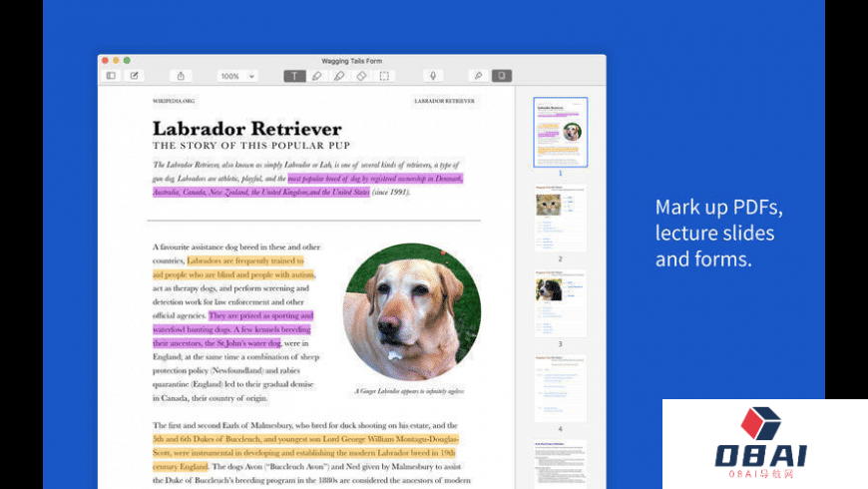
Task: Click the microphone record icon
Action: pyautogui.click(x=433, y=76)
